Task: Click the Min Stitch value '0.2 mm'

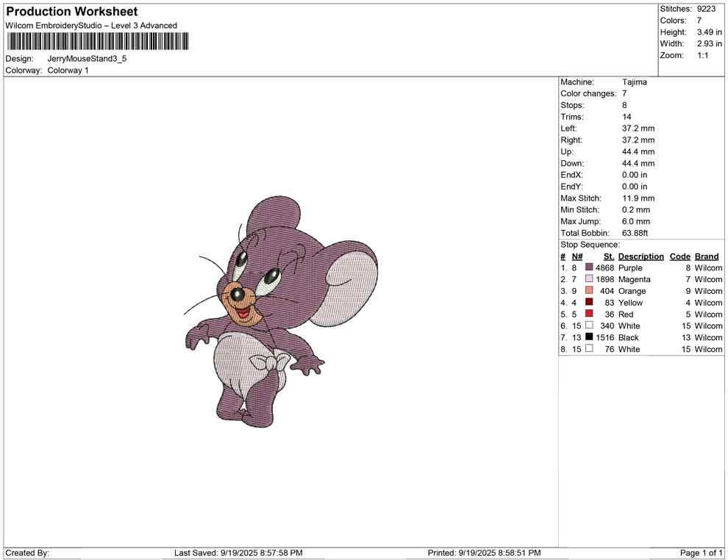Action: [x=635, y=209]
